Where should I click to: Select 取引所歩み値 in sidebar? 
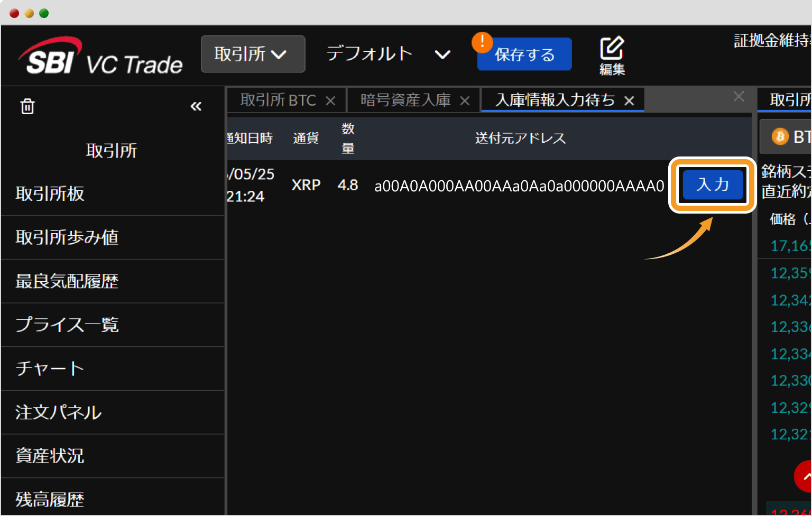(x=113, y=237)
